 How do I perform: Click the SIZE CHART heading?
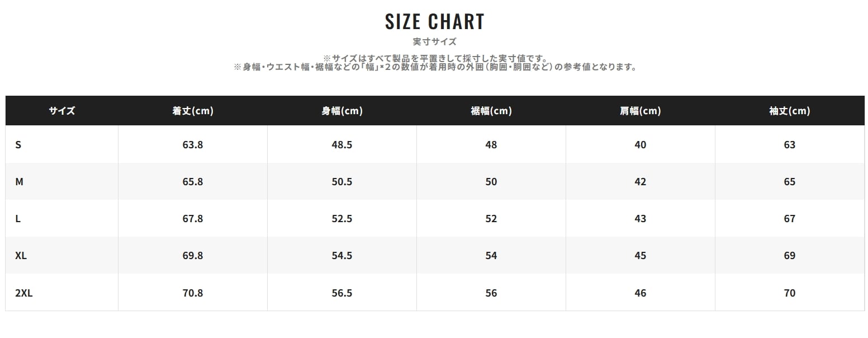(434, 22)
